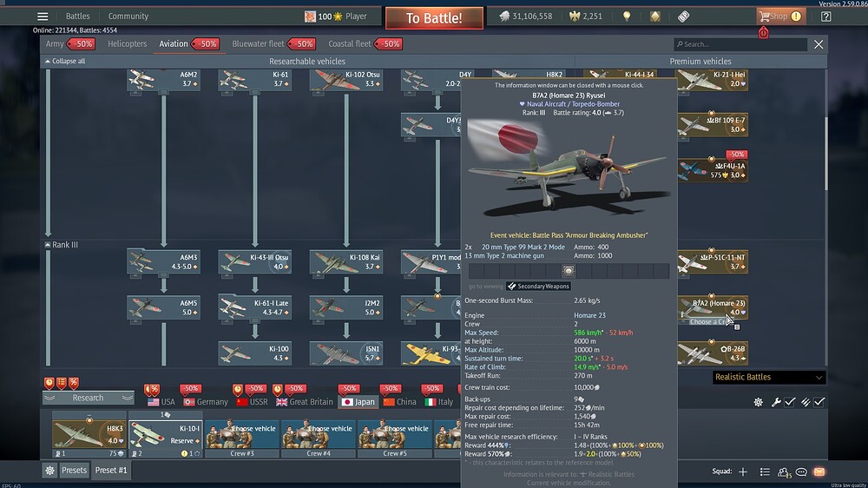Click the diamond wagers/items icon

(x=655, y=16)
